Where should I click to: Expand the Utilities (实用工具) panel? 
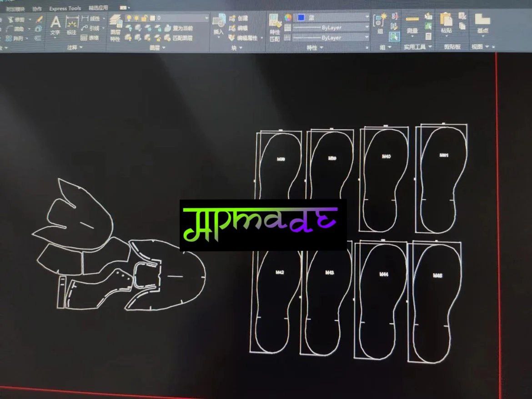click(418, 47)
